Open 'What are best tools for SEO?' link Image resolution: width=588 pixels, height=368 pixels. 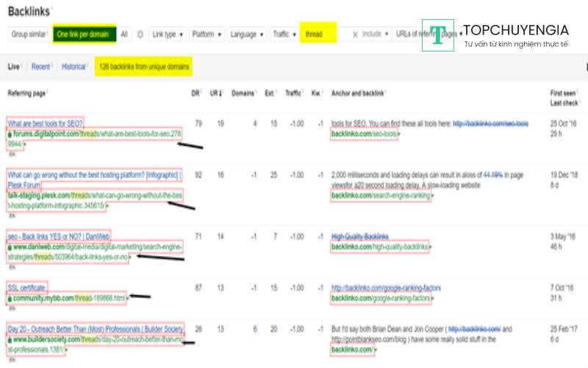[46, 123]
